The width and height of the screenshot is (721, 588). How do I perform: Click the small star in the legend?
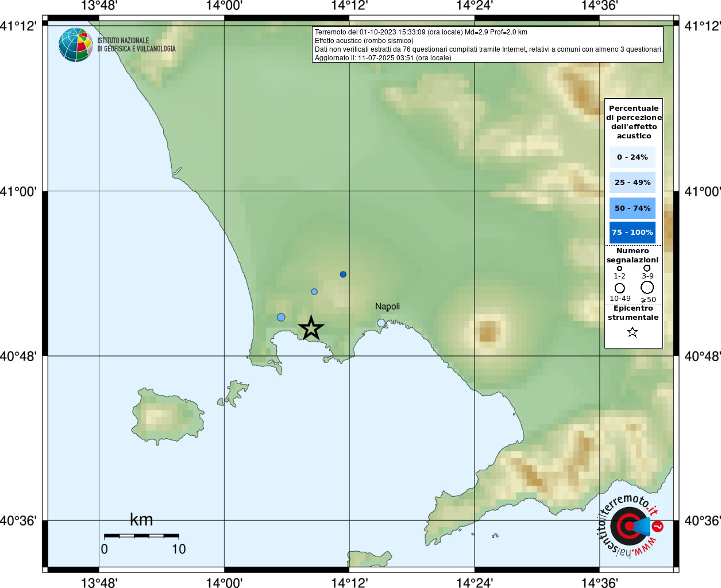(633, 332)
